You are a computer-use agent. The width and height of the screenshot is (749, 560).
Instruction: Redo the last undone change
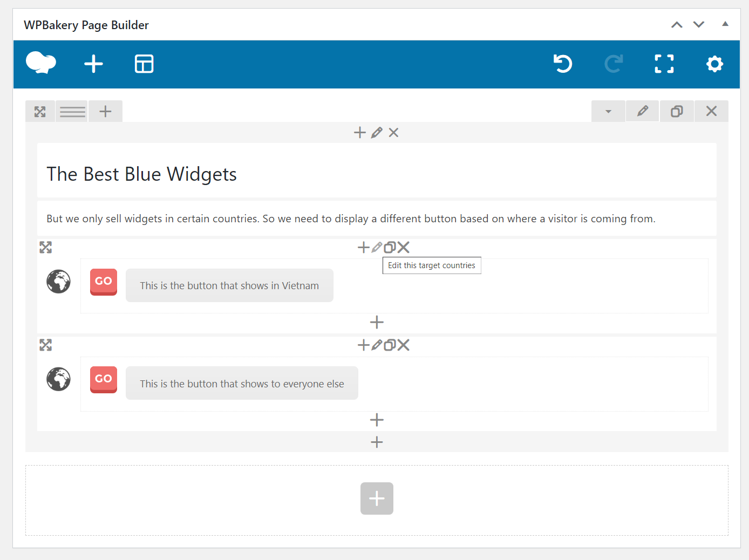(x=614, y=64)
